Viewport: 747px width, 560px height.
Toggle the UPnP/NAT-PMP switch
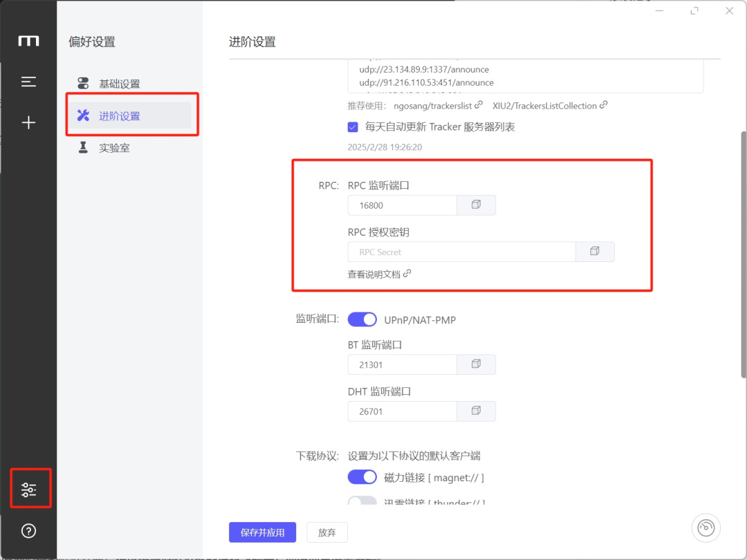coord(362,319)
